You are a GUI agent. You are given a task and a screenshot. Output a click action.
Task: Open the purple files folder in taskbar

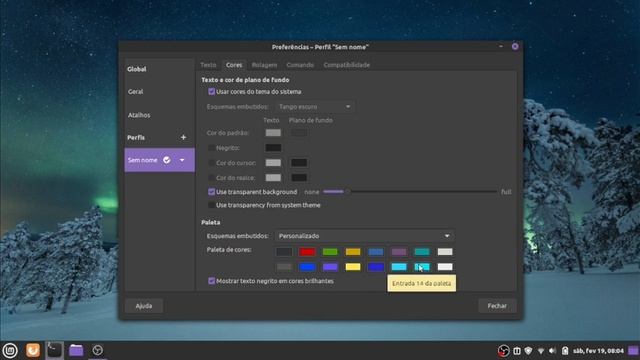[76, 350]
